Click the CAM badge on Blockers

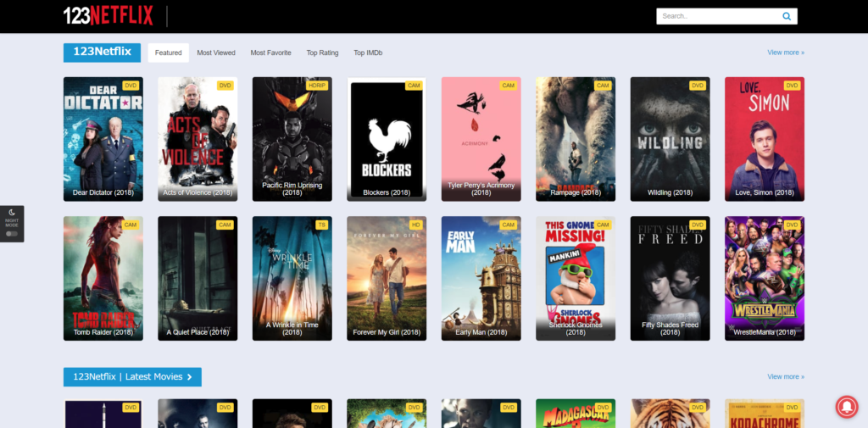[x=414, y=86]
